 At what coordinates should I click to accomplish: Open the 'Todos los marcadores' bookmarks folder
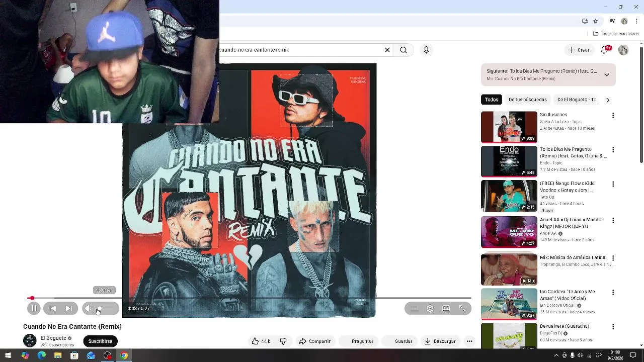pos(616,34)
